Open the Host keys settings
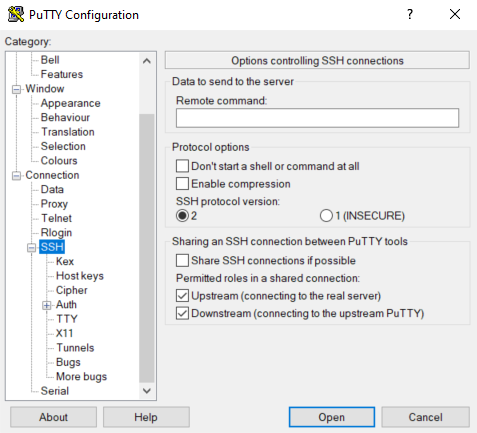Screen dimensions: 477x433 click(80, 276)
